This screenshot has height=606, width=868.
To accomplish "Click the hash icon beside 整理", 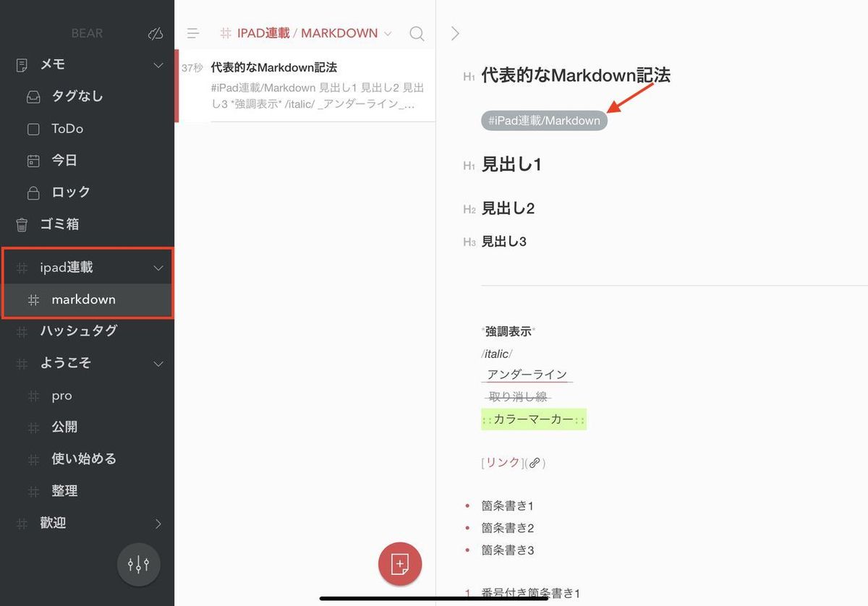I will (x=33, y=491).
